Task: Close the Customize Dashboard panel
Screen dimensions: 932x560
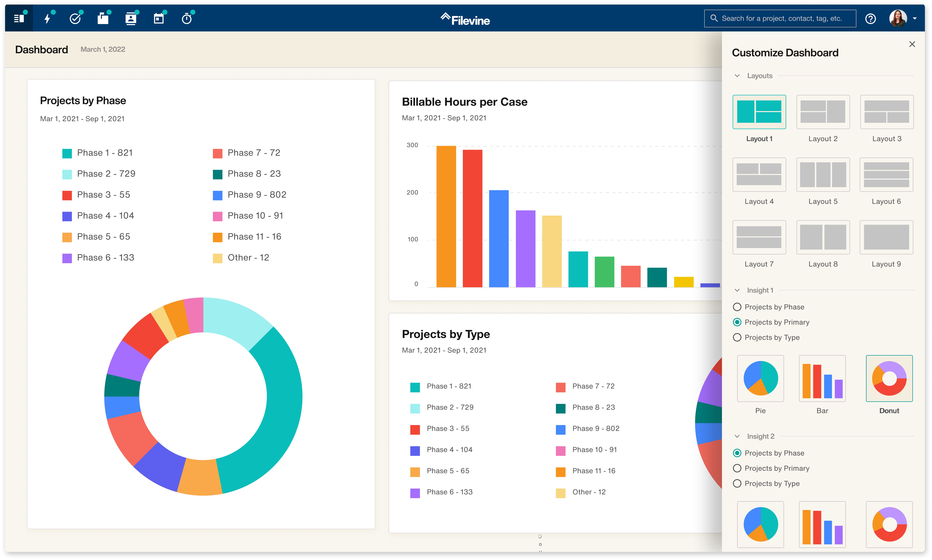Action: tap(912, 44)
